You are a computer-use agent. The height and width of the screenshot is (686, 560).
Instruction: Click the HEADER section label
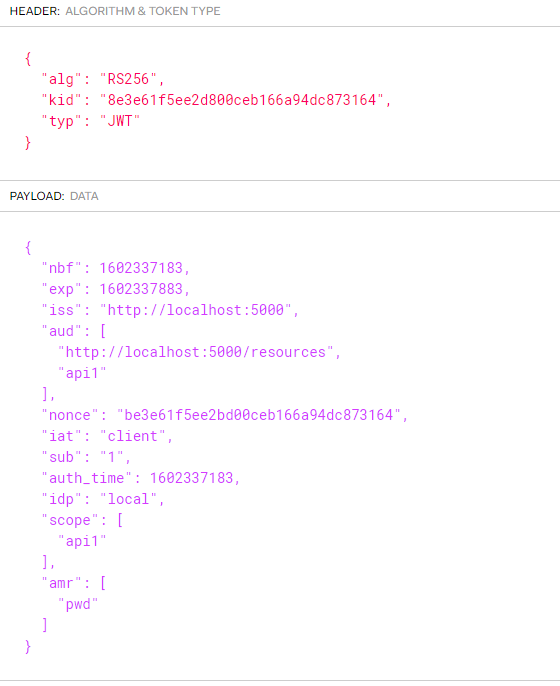click(x=35, y=11)
